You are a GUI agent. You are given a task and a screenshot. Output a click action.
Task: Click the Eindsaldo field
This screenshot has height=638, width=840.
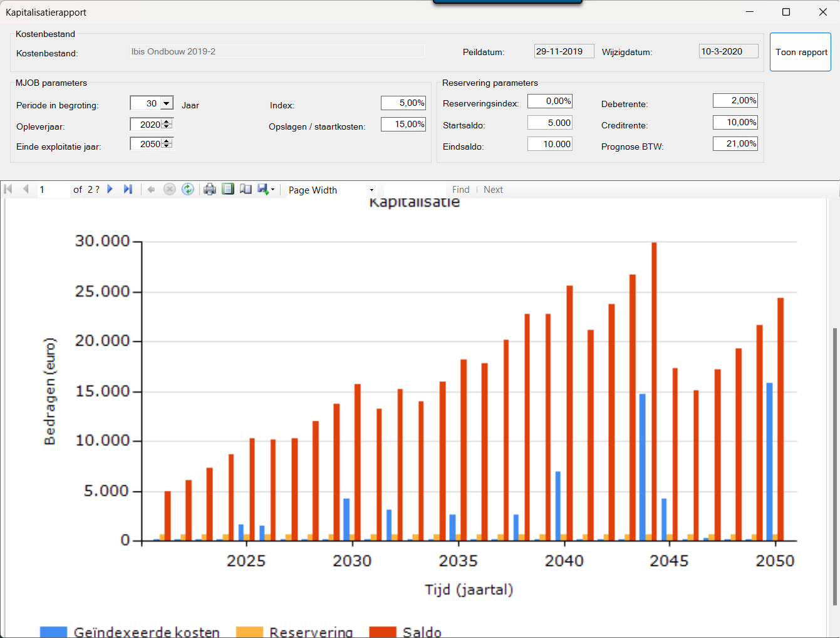coord(550,144)
